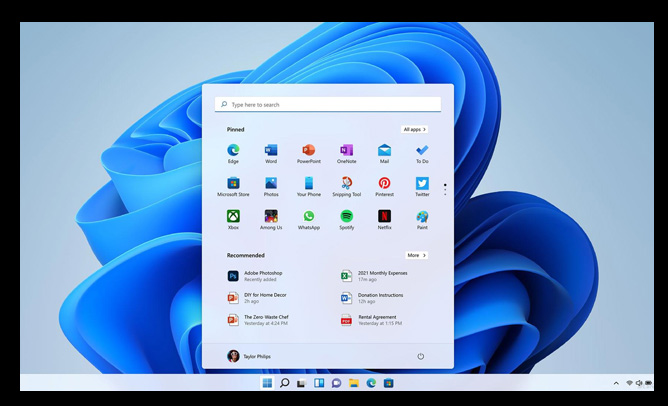The height and width of the screenshot is (406, 668).
Task: Open the PowerPoint pinned app
Action: [309, 154]
